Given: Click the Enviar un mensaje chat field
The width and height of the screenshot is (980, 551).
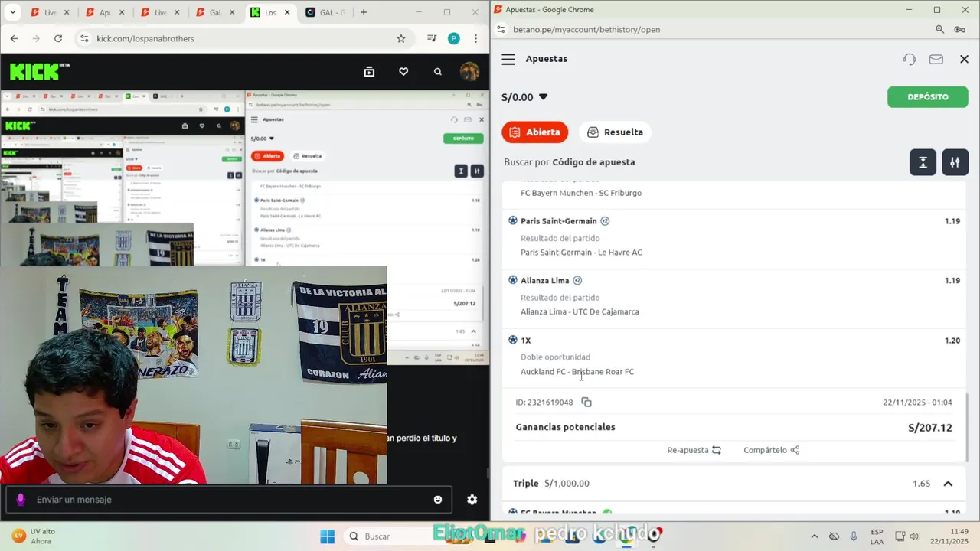Looking at the screenshot, I should 230,500.
